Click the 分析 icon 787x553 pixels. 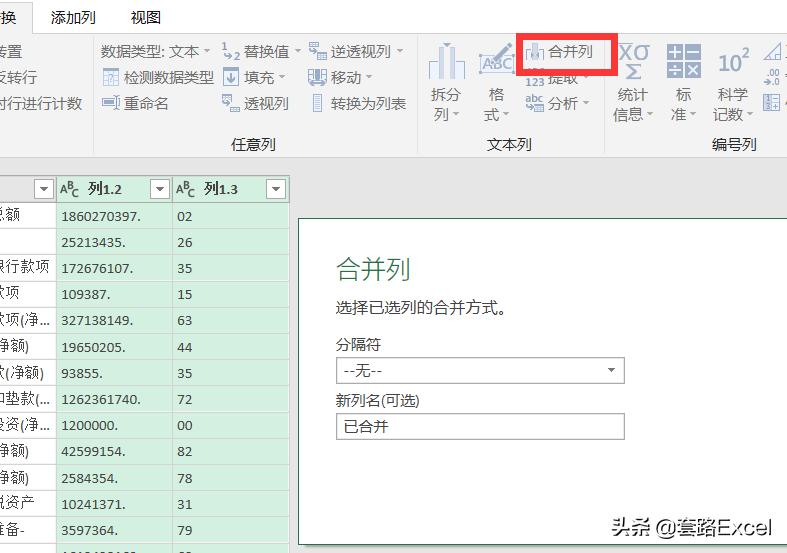pyautogui.click(x=535, y=103)
